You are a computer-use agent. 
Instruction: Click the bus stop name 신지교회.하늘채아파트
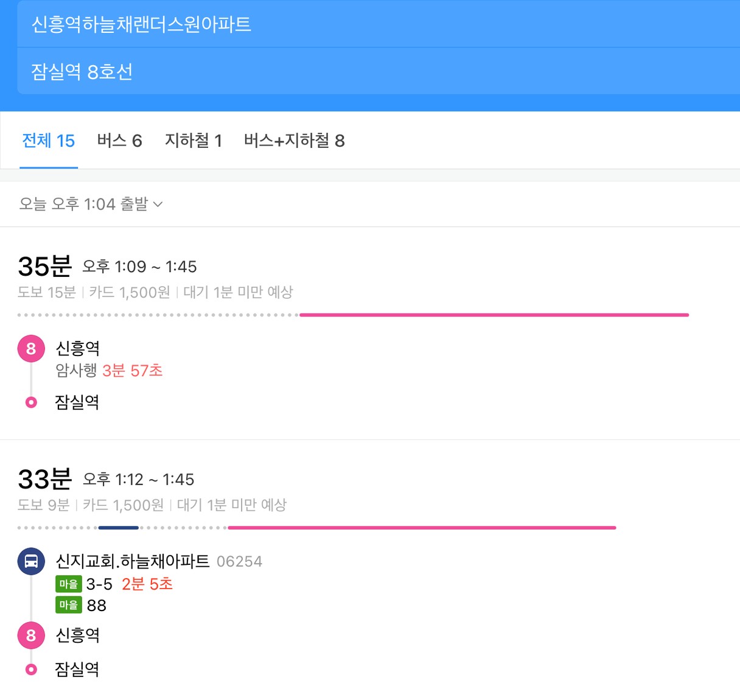pos(133,561)
